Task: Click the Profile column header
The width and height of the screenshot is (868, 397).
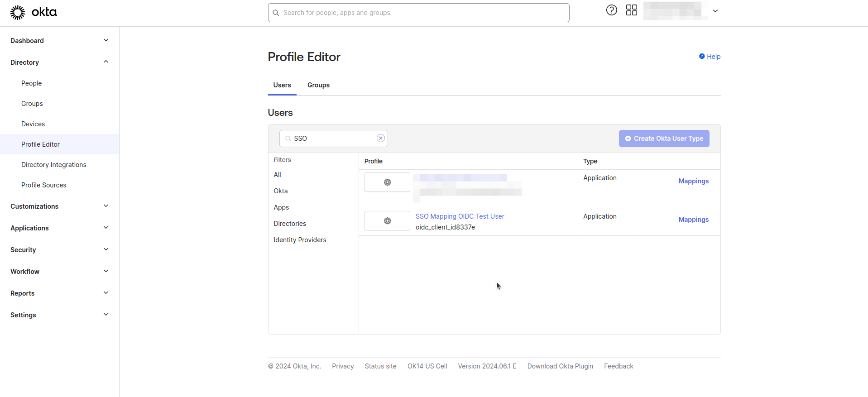Action: [374, 161]
